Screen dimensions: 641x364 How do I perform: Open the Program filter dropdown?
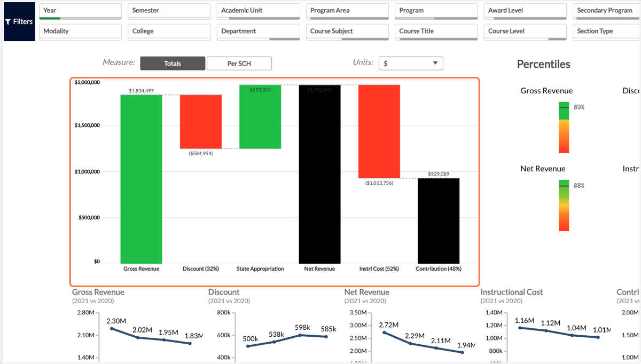(x=436, y=11)
